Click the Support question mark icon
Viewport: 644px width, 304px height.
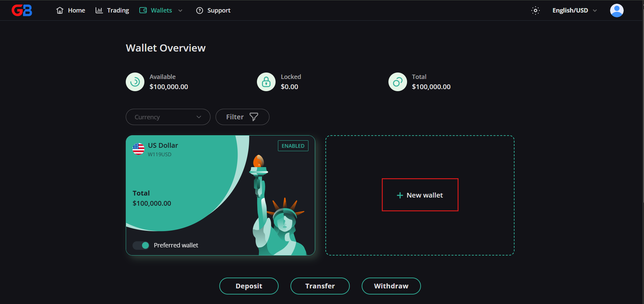click(x=200, y=11)
